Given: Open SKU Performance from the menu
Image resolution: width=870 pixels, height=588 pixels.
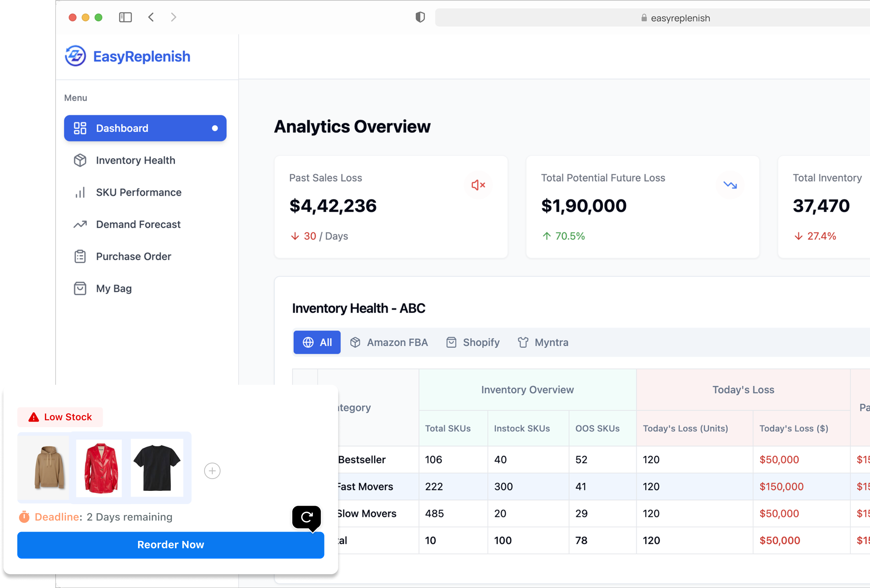Looking at the screenshot, I should (138, 192).
